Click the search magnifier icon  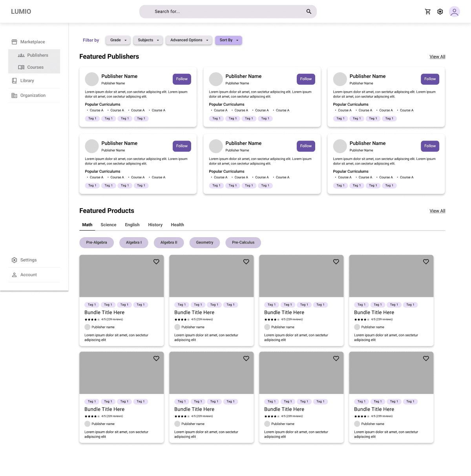[309, 12]
